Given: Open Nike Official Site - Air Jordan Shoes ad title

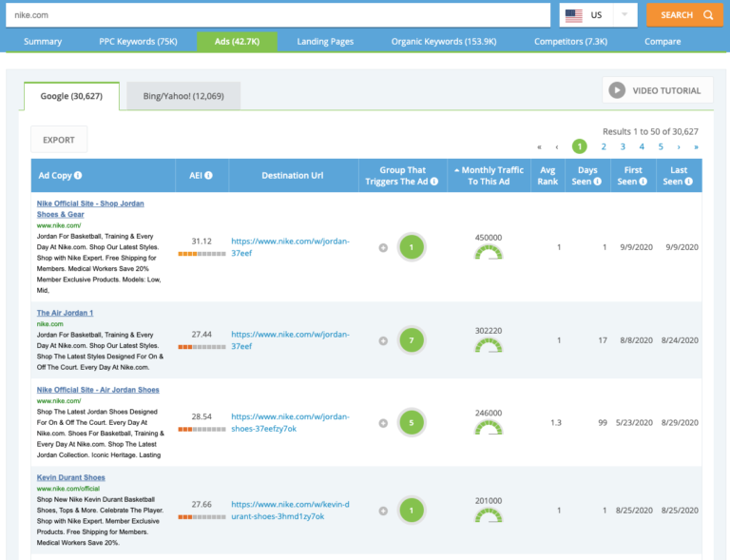Looking at the screenshot, I should [x=98, y=390].
